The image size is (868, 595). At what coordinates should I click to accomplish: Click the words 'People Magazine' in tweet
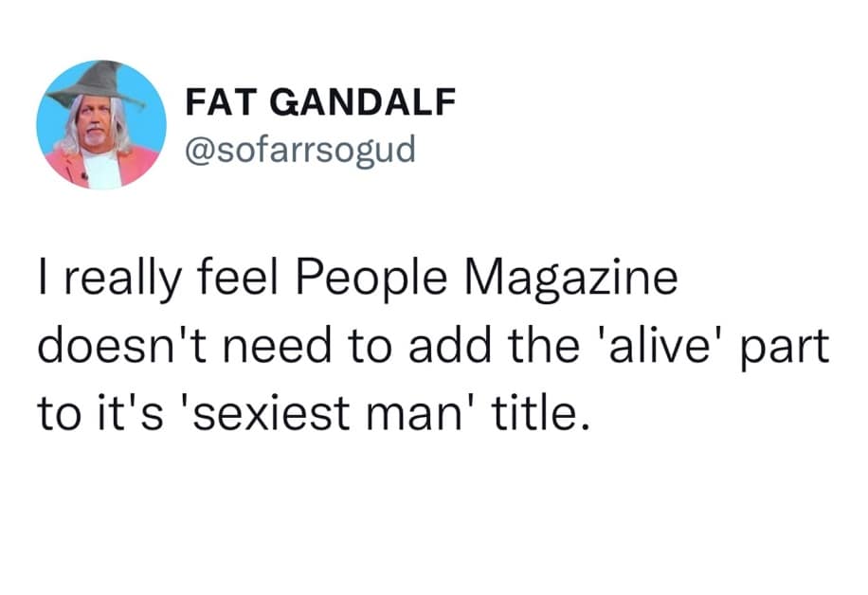point(485,284)
